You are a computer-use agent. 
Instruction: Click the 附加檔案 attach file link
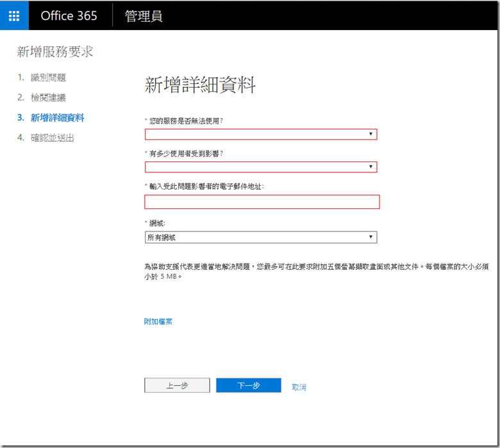tap(158, 321)
